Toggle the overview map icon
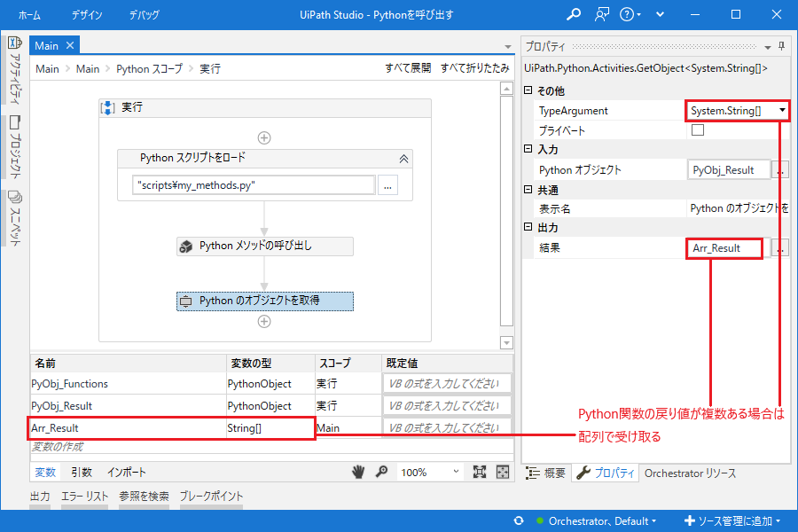Viewport: 798px width, 532px height. (x=503, y=473)
